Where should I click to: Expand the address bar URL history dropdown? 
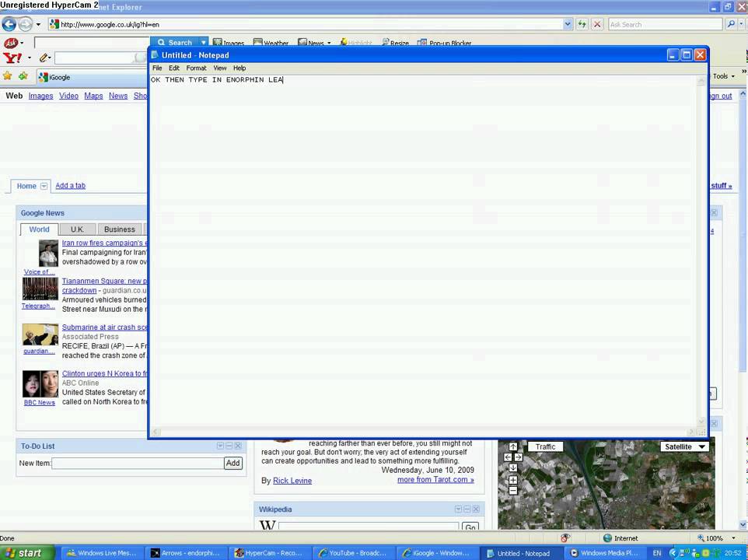click(567, 24)
